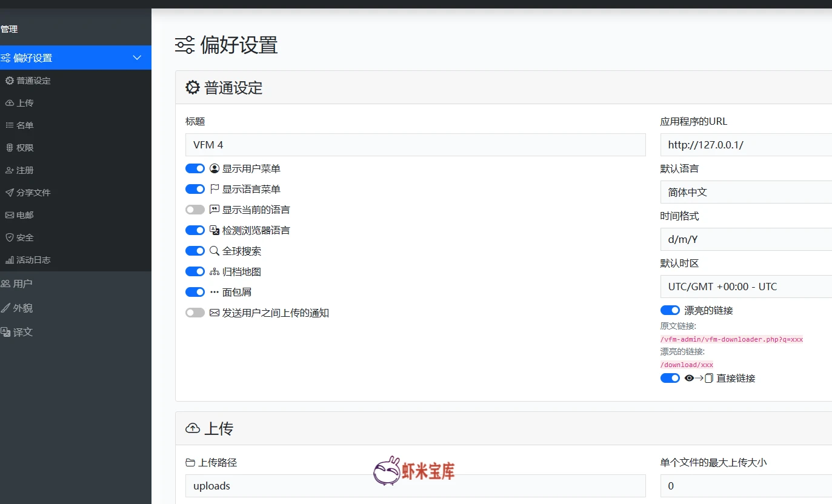Click the cloud upload icon beside sidebar 上传
This screenshot has height=504, width=832.
[10, 103]
